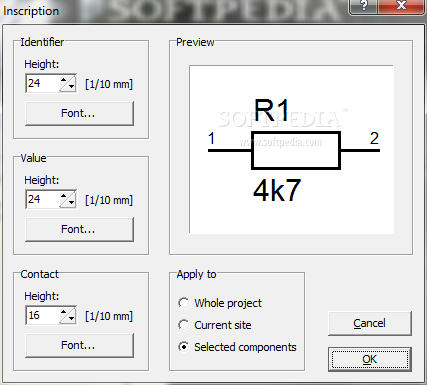Screen dimensions: 427x385
Task: Decrease Contact height with down arrow
Action: pos(71,319)
